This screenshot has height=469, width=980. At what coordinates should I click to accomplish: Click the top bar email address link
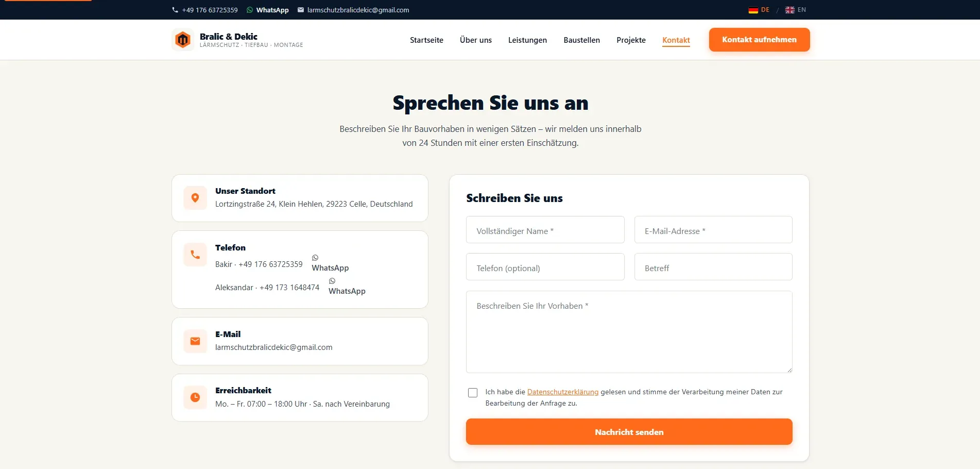(358, 10)
